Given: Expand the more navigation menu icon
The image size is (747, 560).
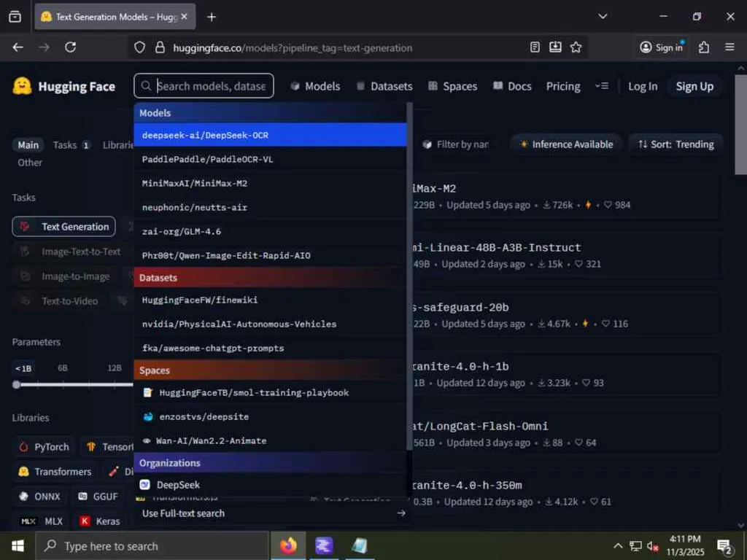Looking at the screenshot, I should coord(602,86).
